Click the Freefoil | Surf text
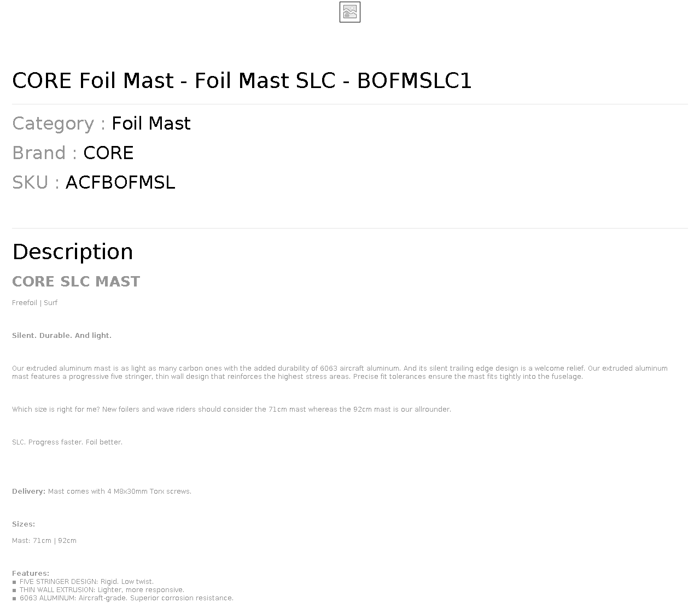Viewport: 700px width, 614px height. (34, 303)
